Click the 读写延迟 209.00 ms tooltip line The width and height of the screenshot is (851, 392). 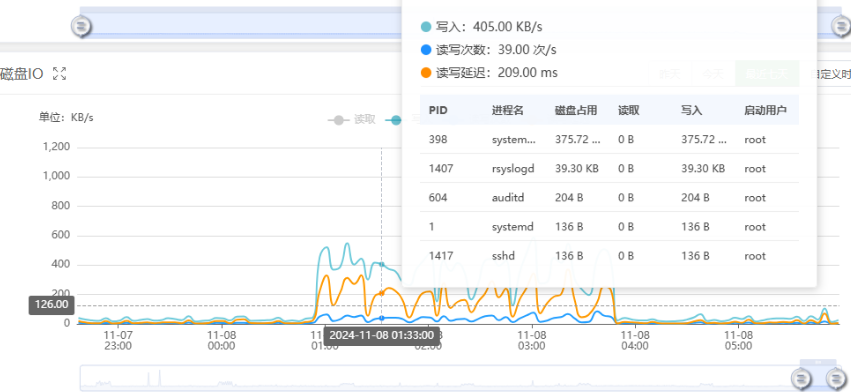pyautogui.click(x=490, y=73)
